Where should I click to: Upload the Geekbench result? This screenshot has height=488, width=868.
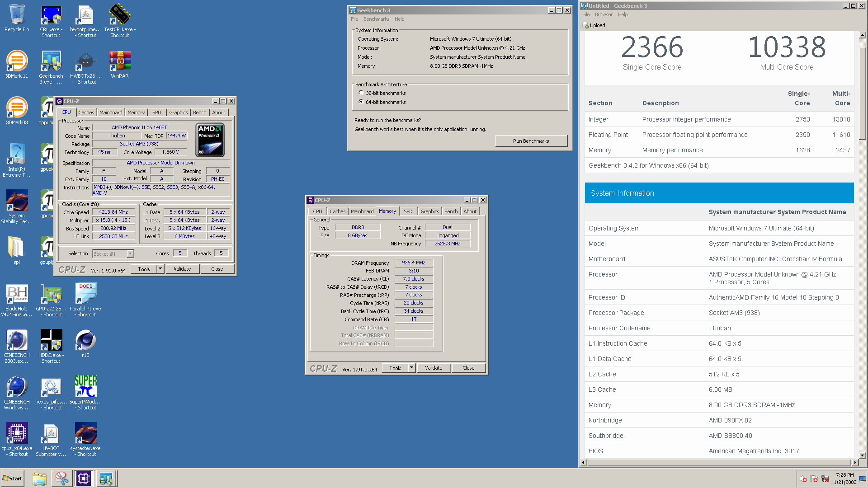coord(594,25)
